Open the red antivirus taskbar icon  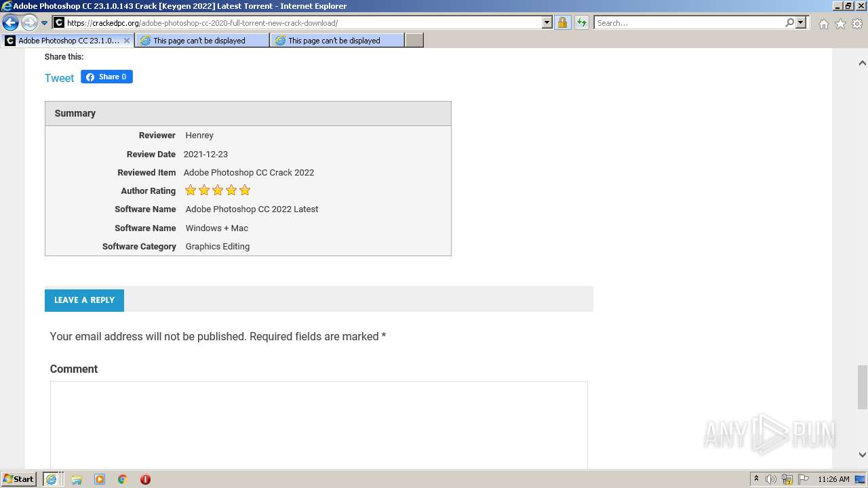point(145,479)
